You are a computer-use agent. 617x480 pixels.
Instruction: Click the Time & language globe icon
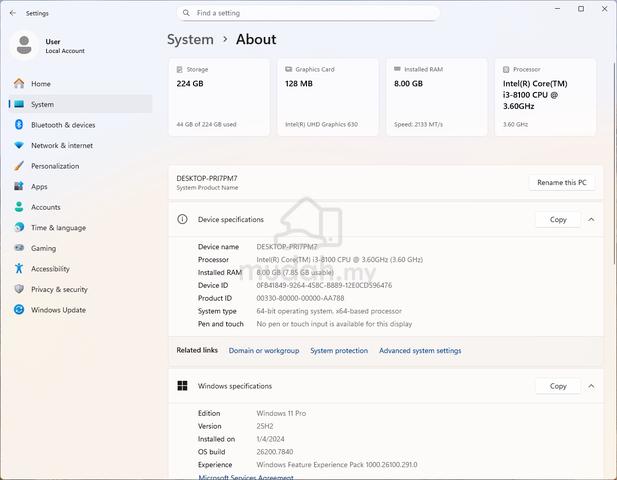(x=19, y=227)
